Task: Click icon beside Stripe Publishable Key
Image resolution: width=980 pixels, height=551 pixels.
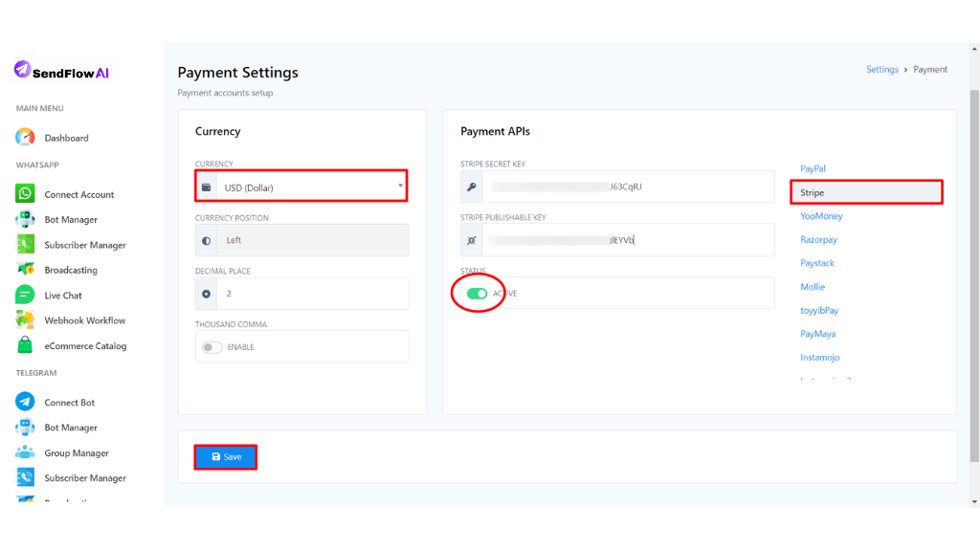Action: [471, 240]
